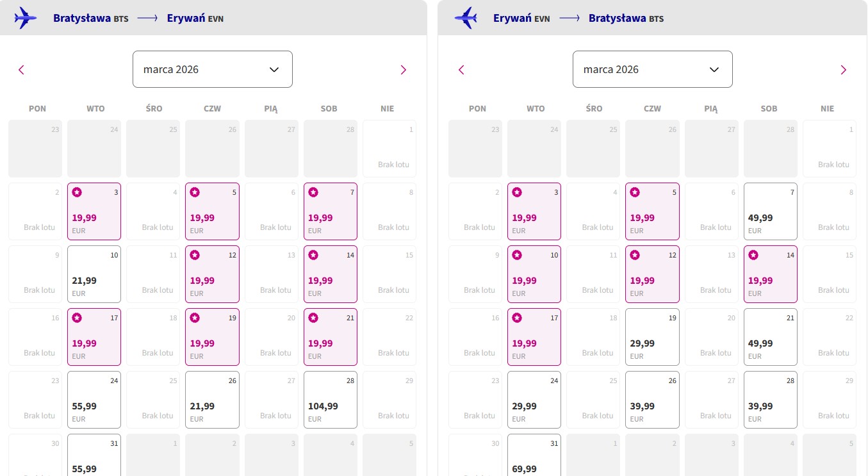868x476 pixels.
Task: Open return month dropdown marca 2026
Action: pos(652,69)
